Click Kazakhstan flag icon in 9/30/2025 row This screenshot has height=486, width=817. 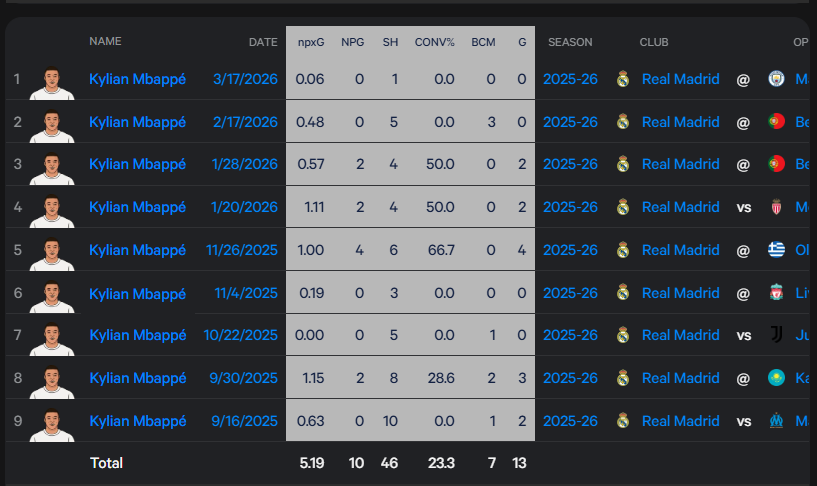tap(776, 378)
